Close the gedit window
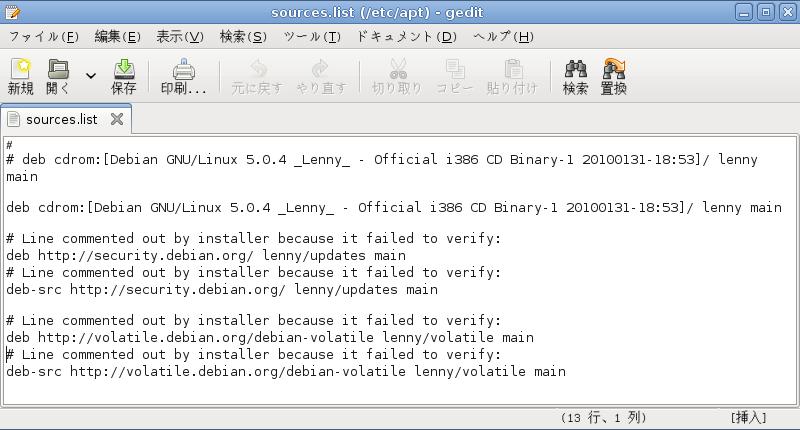Image resolution: width=800 pixels, height=430 pixels. 788,12
